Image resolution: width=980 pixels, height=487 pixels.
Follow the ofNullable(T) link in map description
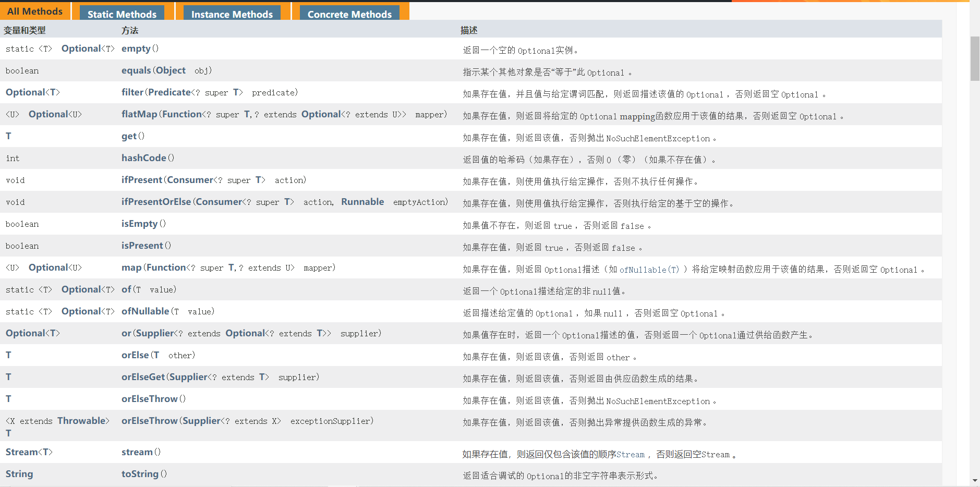click(x=649, y=270)
